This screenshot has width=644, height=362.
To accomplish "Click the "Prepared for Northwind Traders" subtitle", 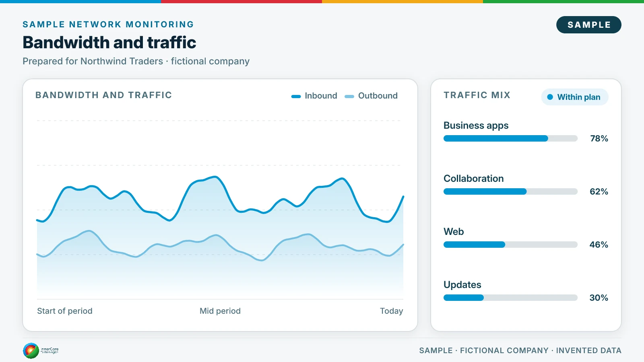I will (x=136, y=61).
